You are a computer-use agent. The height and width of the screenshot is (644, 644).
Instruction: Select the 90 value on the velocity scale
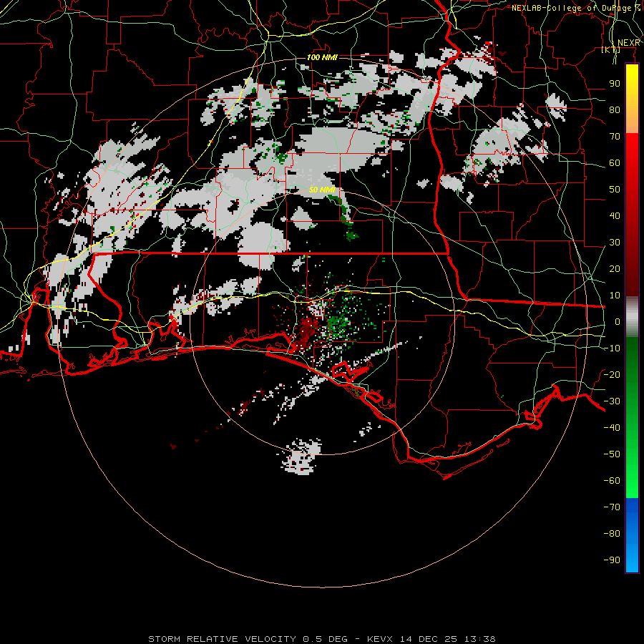[615, 84]
